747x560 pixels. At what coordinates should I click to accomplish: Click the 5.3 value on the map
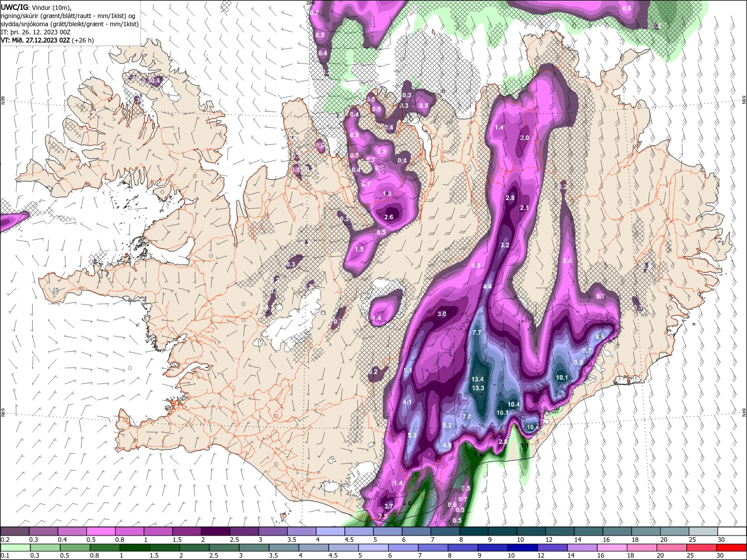coord(412,435)
